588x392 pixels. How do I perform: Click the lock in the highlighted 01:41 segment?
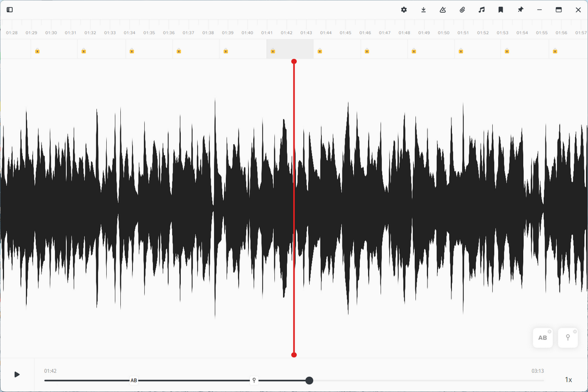273,51
